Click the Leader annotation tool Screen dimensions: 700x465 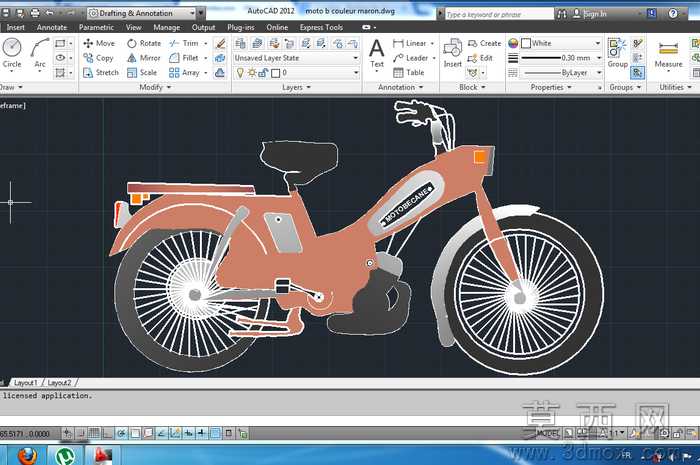pos(411,58)
